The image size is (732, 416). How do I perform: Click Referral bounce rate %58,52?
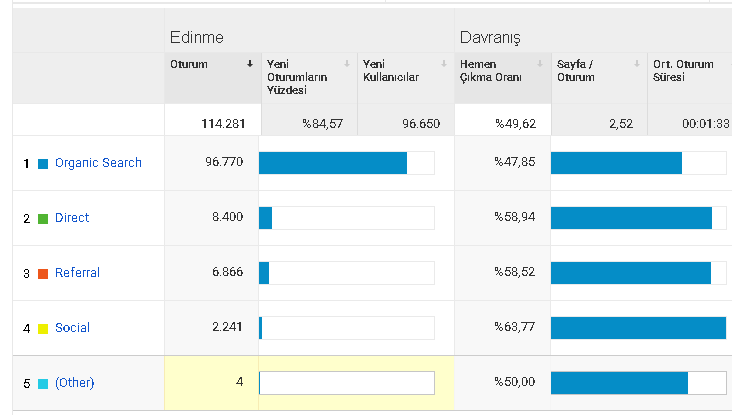pos(515,272)
